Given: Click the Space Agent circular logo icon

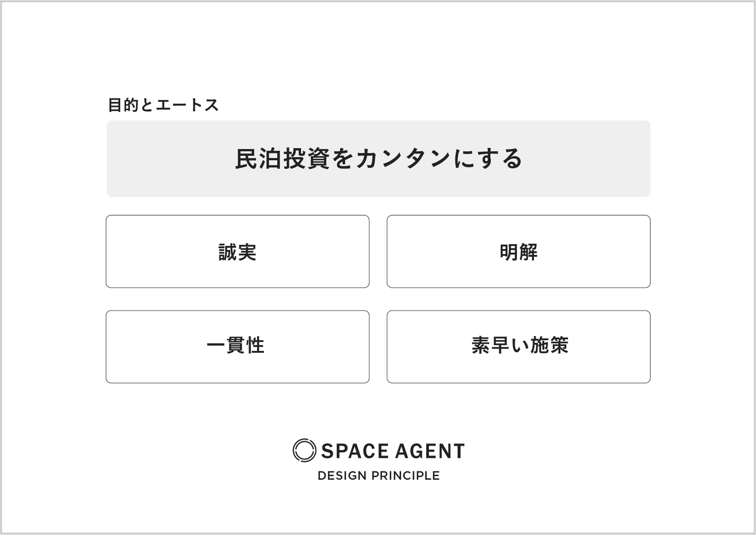Looking at the screenshot, I should [304, 450].
